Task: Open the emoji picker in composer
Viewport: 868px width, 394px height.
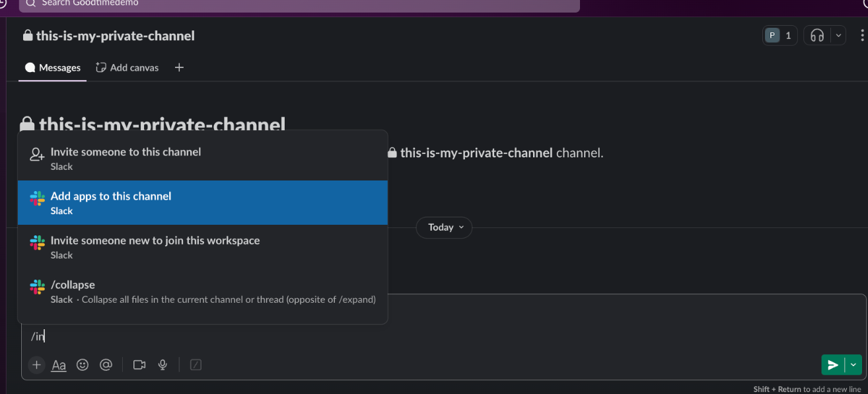Action: pos(83,364)
